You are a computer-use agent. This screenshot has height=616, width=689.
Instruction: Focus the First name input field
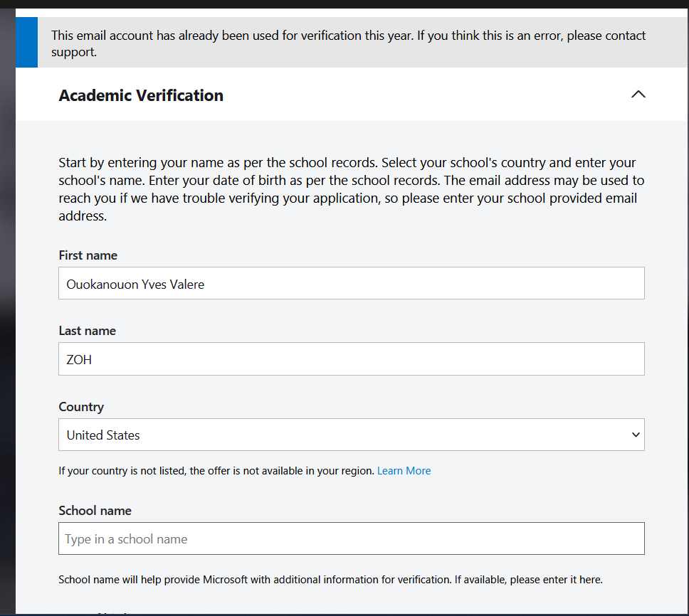pyautogui.click(x=352, y=283)
